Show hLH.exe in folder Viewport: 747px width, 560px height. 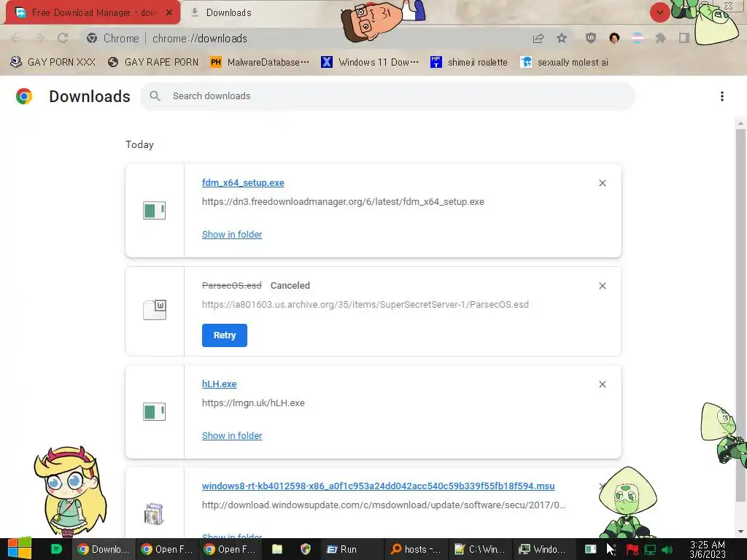tap(232, 436)
